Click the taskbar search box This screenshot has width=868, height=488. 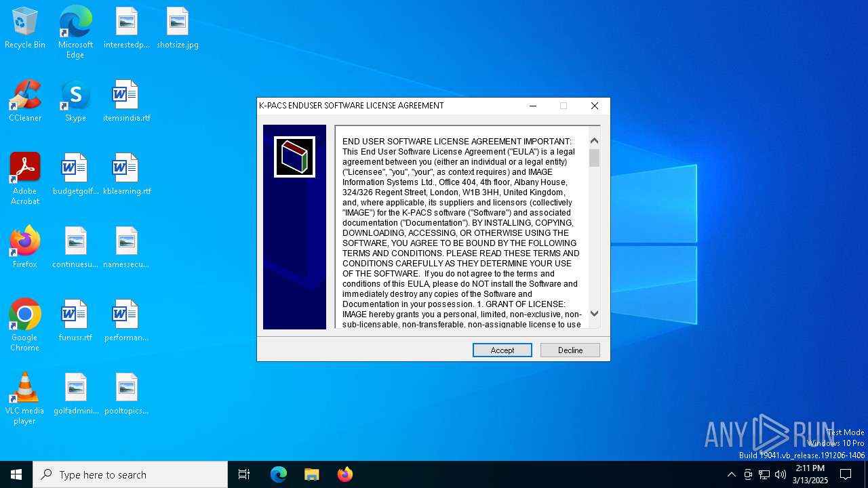click(130, 474)
